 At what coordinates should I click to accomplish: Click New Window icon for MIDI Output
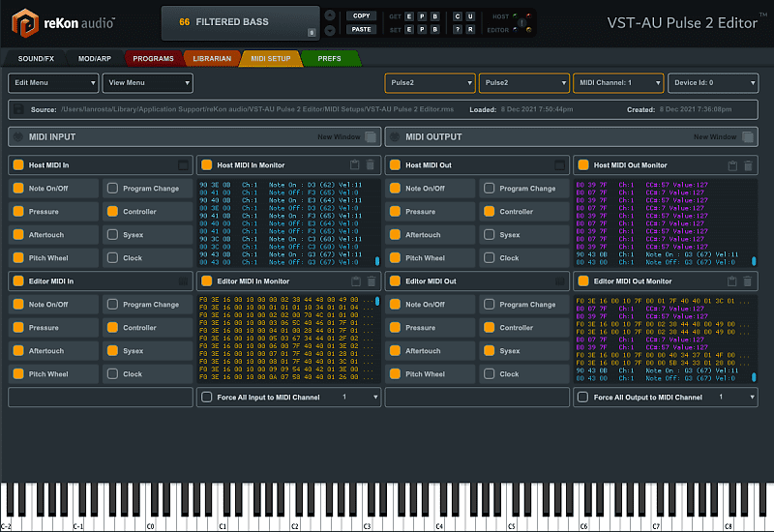pos(748,137)
